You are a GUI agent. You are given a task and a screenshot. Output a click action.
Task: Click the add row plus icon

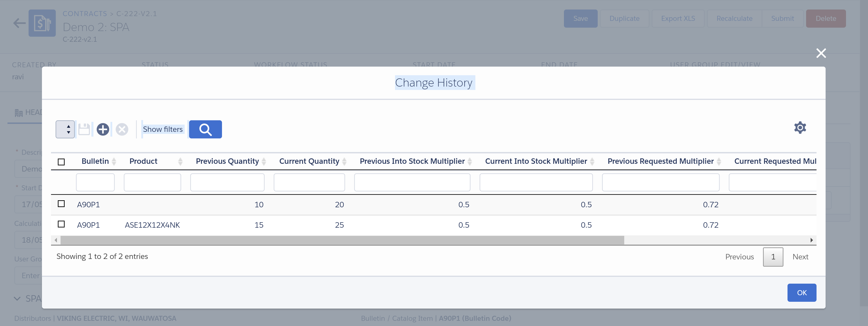pyautogui.click(x=103, y=129)
